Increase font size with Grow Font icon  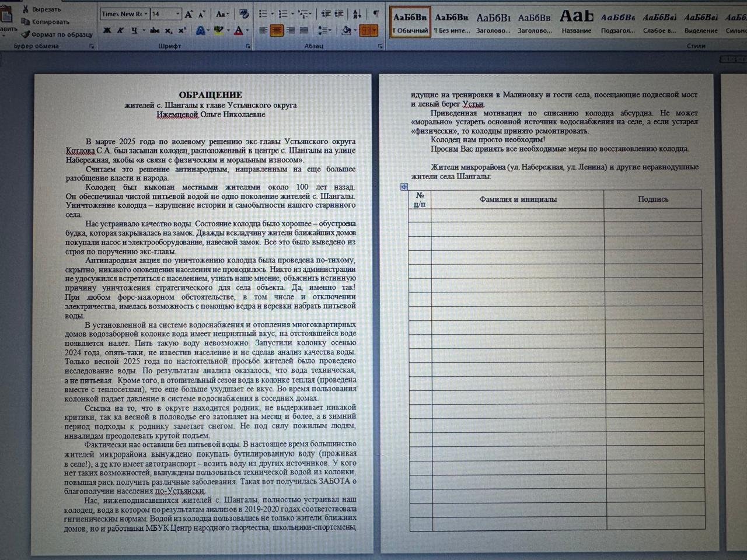pyautogui.click(x=189, y=14)
